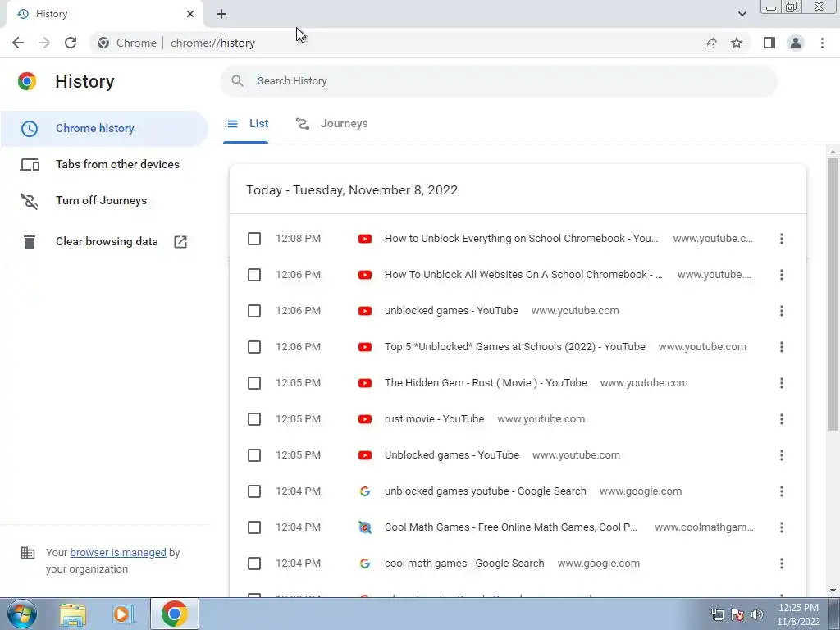This screenshot has height=630, width=840.
Task: Open the tab search chevron
Action: coord(742,14)
